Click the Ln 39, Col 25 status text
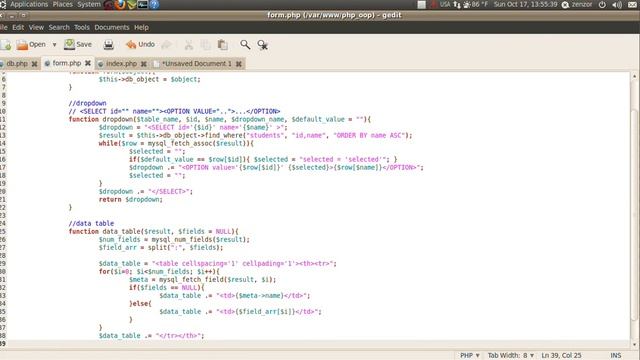640x360 pixels. 561,356
